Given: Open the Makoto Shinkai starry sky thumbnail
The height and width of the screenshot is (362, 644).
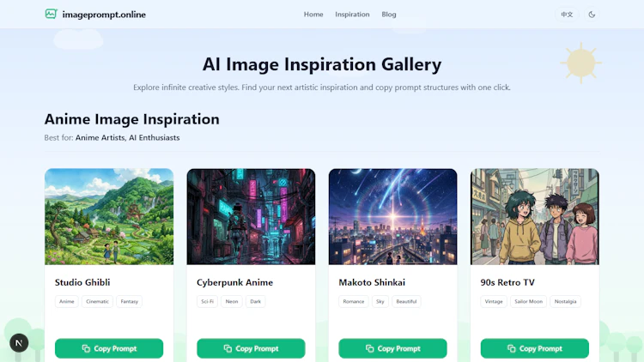Looking at the screenshot, I should 392,216.
